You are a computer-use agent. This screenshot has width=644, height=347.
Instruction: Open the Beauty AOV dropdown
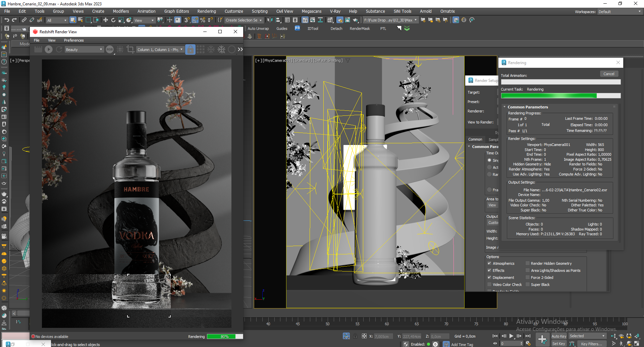tap(84, 50)
